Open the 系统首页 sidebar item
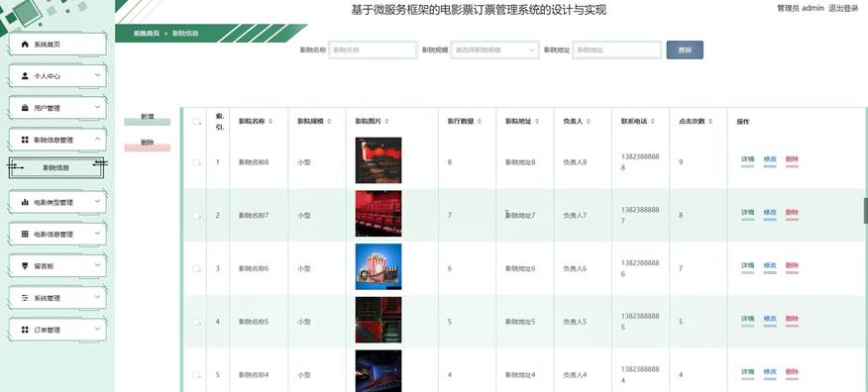The height and width of the screenshot is (392, 868). (x=57, y=45)
